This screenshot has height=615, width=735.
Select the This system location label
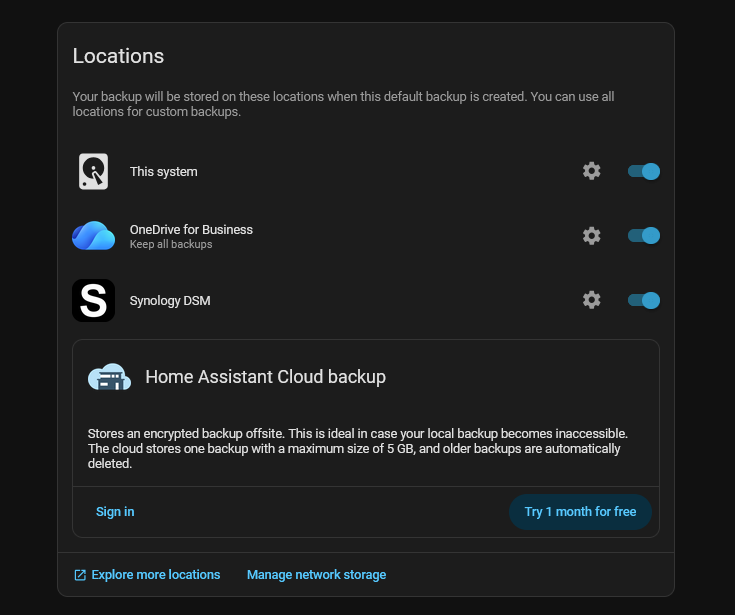click(x=164, y=172)
